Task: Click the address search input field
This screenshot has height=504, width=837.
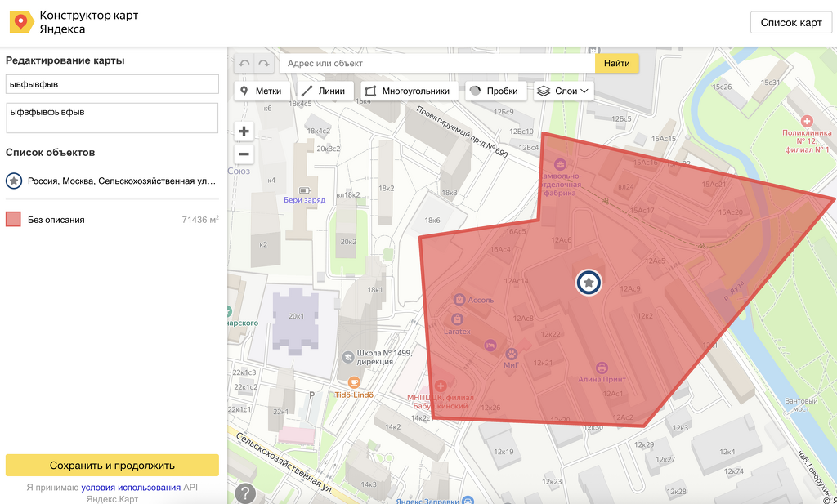Action: [437, 64]
